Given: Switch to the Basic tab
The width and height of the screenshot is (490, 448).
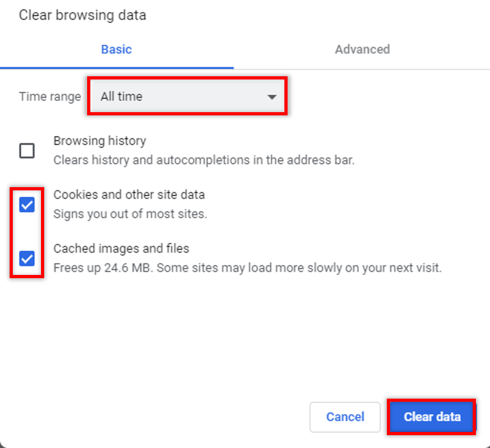Looking at the screenshot, I should pos(116,49).
